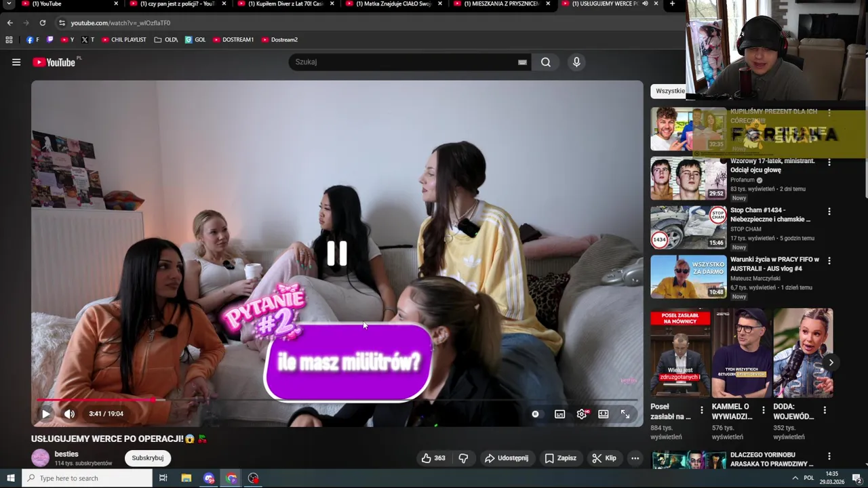Switch to 'MIESZKANIA Z PRYSZNICEM' tab
This screenshot has height=488, width=868.
click(500, 4)
